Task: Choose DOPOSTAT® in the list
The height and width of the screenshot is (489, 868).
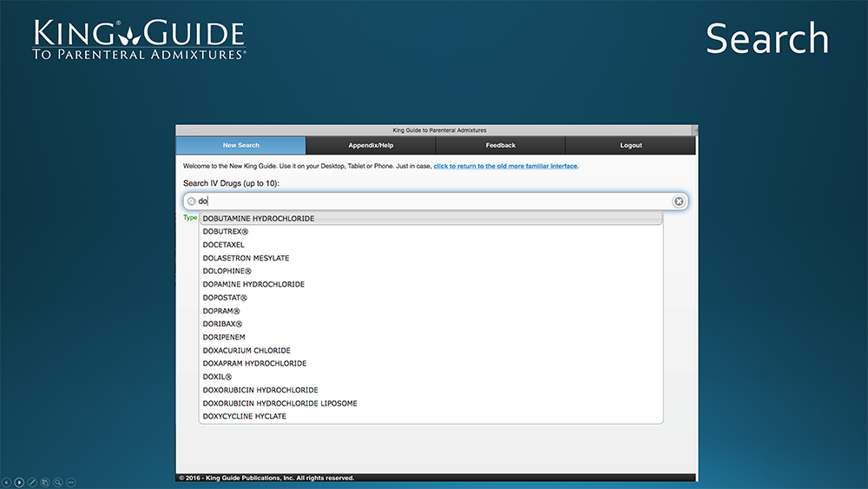Action: pyautogui.click(x=431, y=297)
